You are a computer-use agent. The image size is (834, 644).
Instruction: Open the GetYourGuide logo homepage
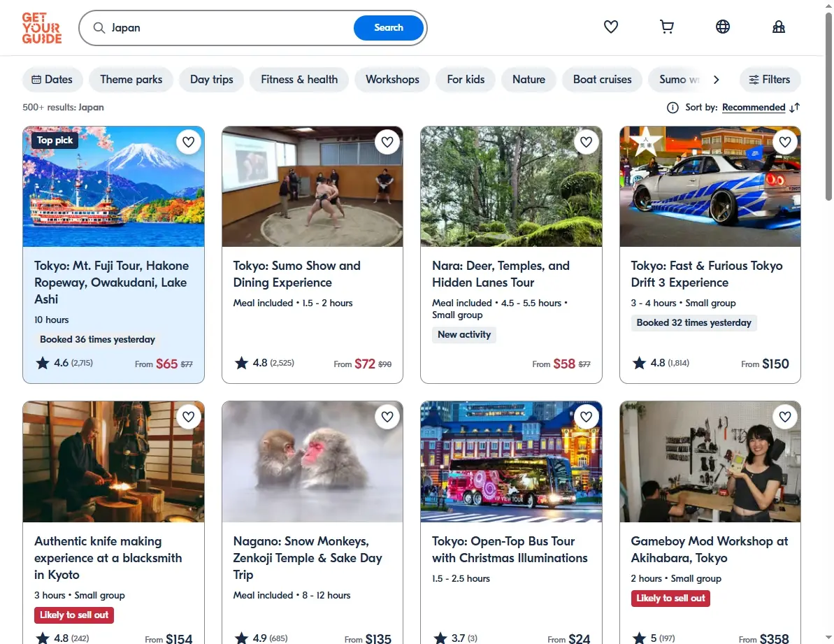tap(42, 28)
